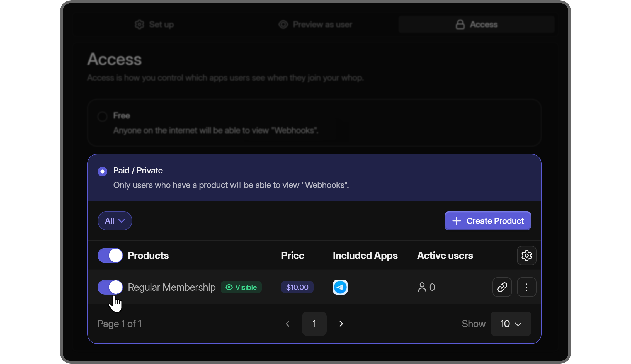Click the Telegram app icon in Included Apps
This screenshot has width=631, height=364.
tap(340, 287)
